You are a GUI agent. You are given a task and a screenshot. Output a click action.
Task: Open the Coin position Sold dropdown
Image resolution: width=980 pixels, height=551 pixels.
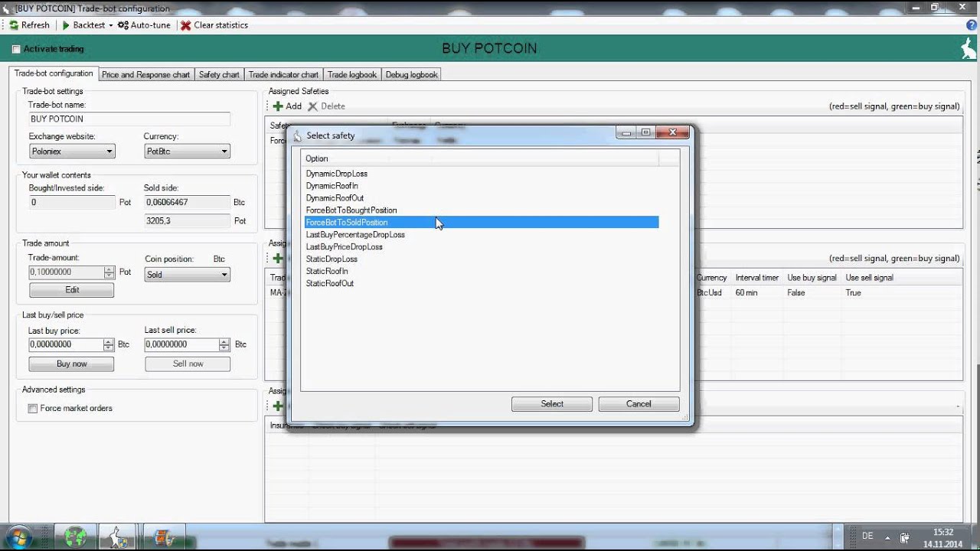point(187,274)
